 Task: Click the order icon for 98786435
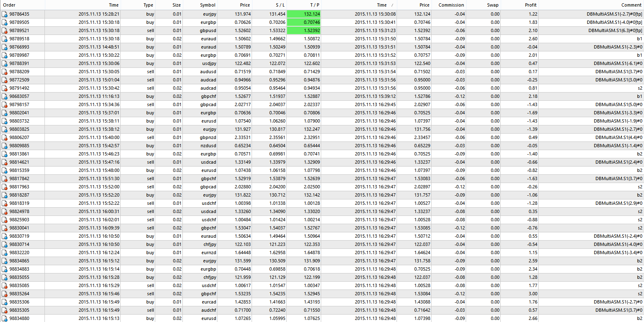pyautogui.click(x=5, y=14)
